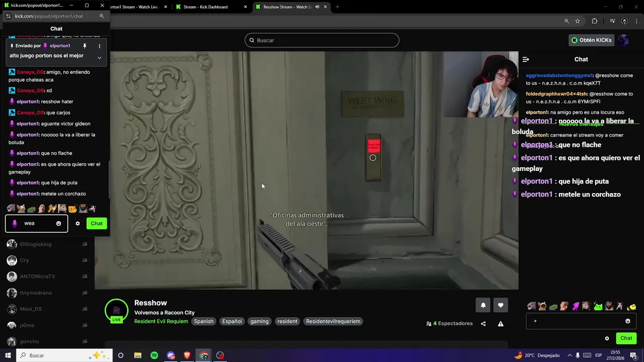Click the Obtén KICKs button
This screenshot has width=644, height=362.
592,40
